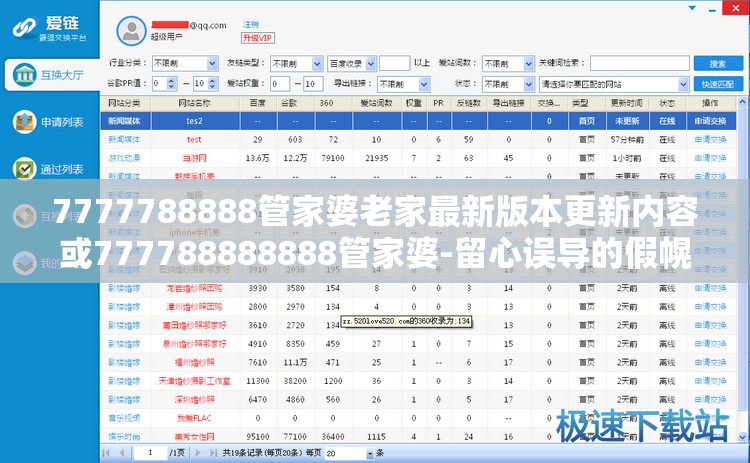Expand the 行业分类 dropdown
The height and width of the screenshot is (463, 750).
coord(212,63)
